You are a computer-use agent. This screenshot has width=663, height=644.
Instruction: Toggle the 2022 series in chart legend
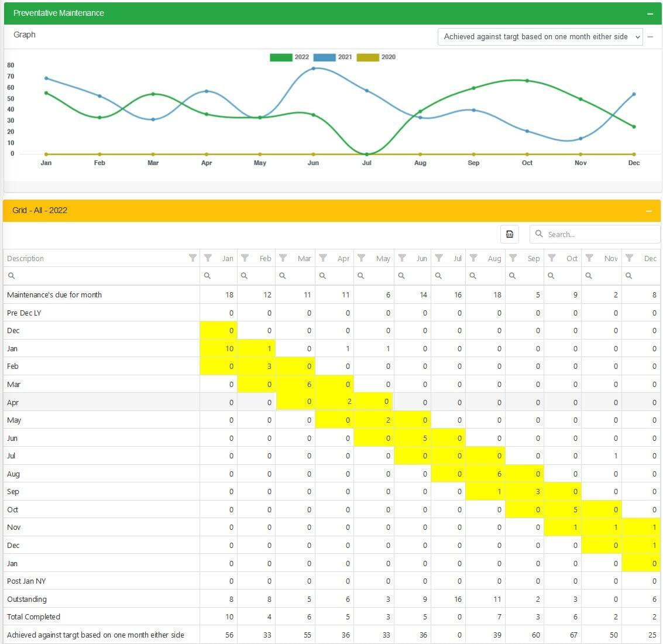point(290,57)
